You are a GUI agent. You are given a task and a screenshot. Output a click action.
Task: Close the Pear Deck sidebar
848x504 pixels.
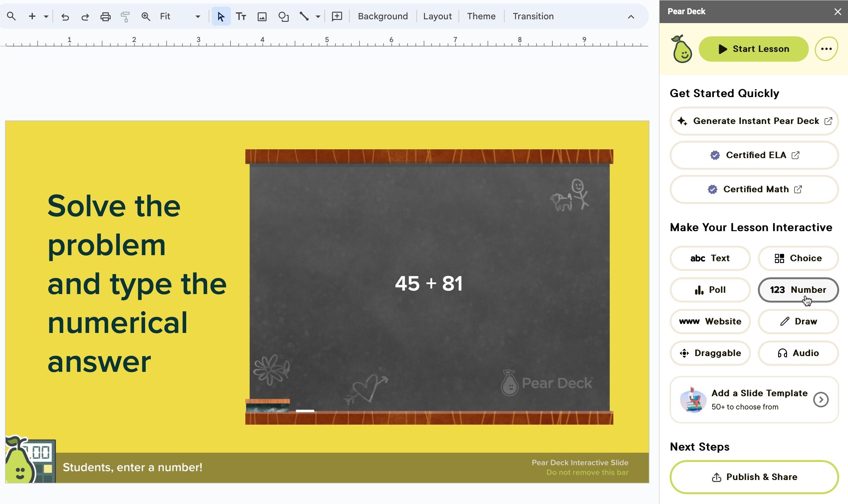click(838, 12)
